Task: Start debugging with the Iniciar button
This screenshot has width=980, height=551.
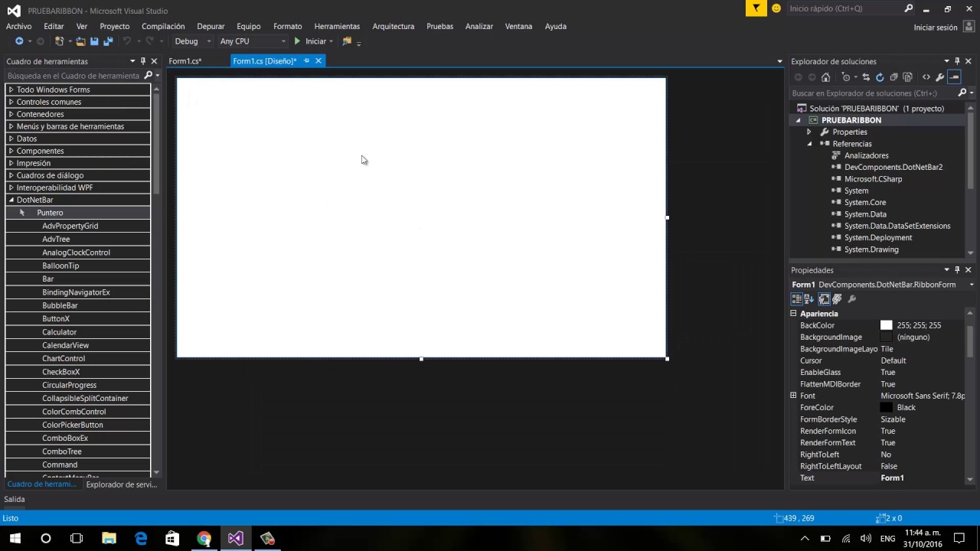Action: pos(310,41)
